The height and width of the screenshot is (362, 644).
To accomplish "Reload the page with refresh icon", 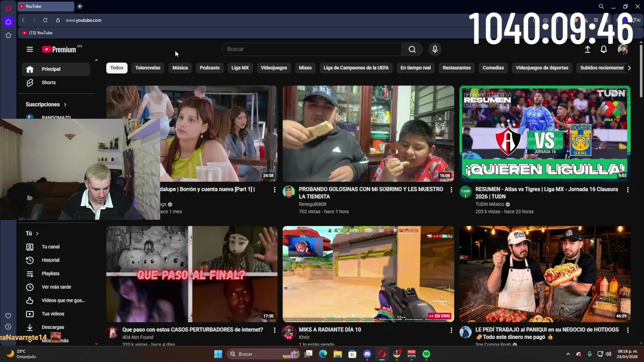I will pyautogui.click(x=45, y=20).
